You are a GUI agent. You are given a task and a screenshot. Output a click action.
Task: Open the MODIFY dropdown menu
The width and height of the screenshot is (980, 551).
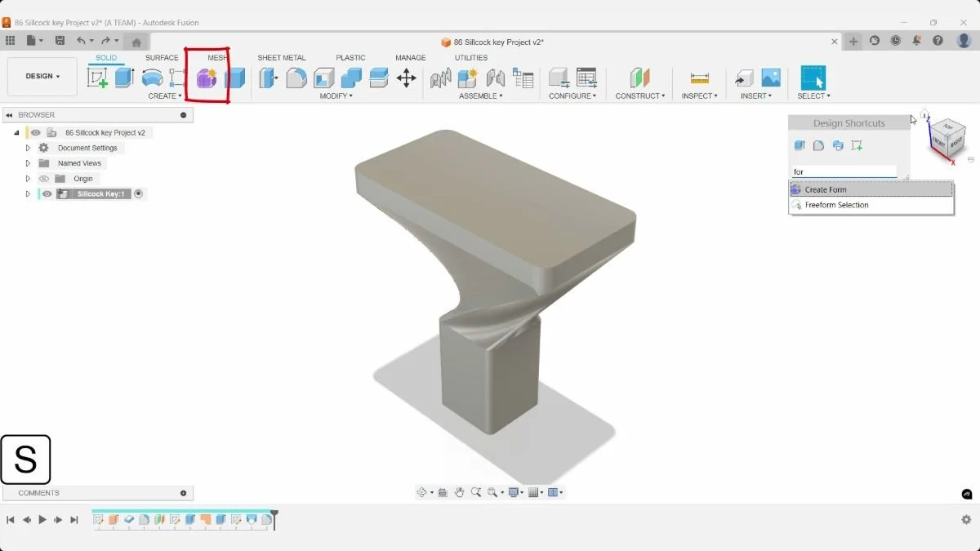336,96
